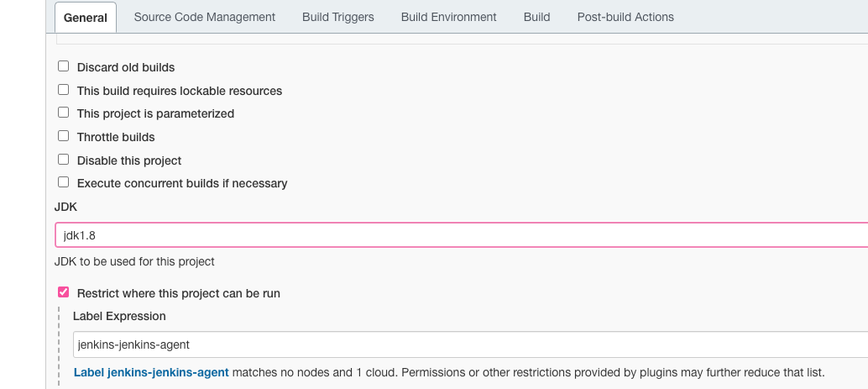Open the Source Code Management tab
The image size is (868, 389).
(x=204, y=17)
